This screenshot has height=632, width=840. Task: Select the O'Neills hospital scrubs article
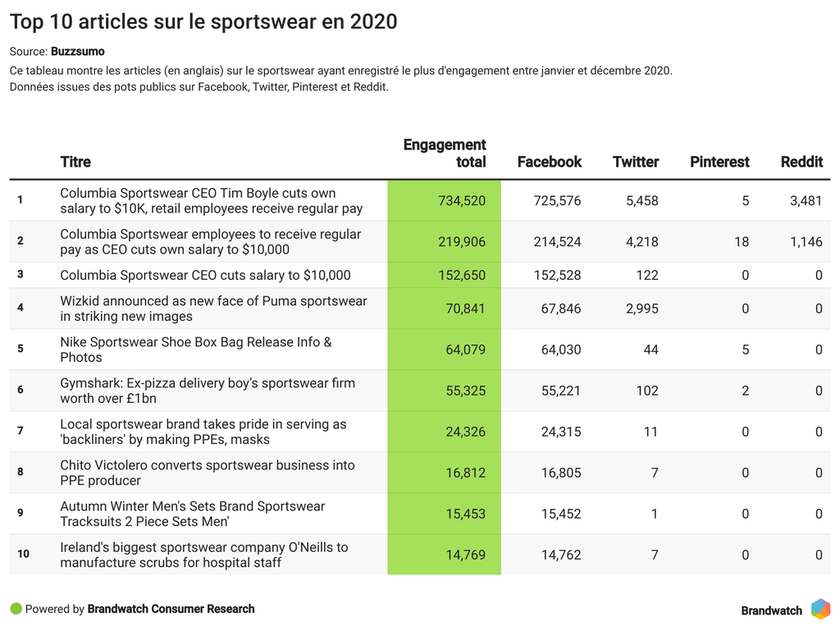tap(203, 555)
